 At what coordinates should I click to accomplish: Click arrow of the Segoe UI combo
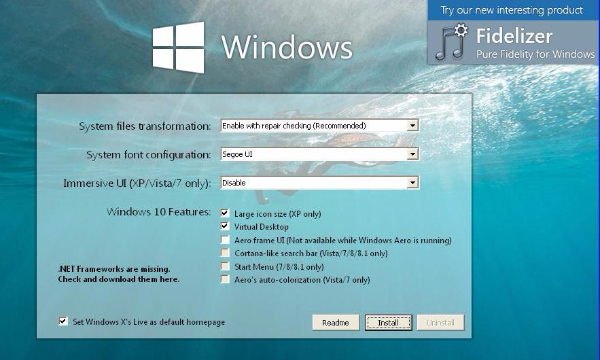click(412, 154)
